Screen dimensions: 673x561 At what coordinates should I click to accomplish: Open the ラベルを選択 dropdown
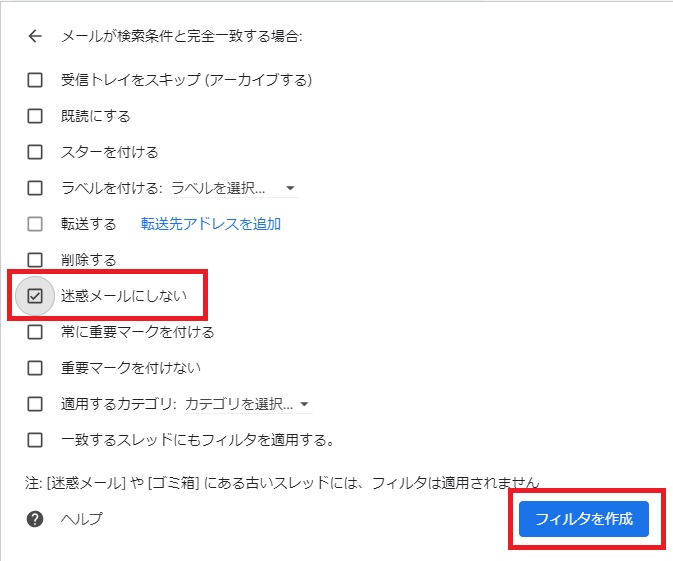tap(234, 188)
